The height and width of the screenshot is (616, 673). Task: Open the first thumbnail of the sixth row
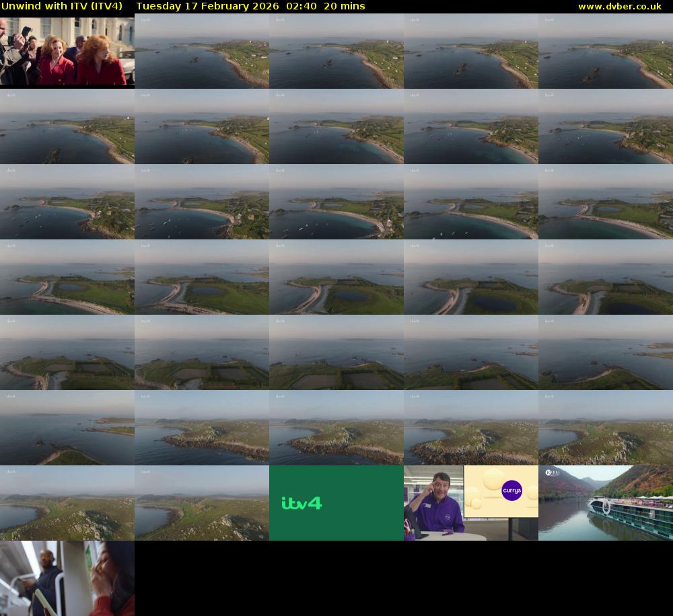[67, 428]
